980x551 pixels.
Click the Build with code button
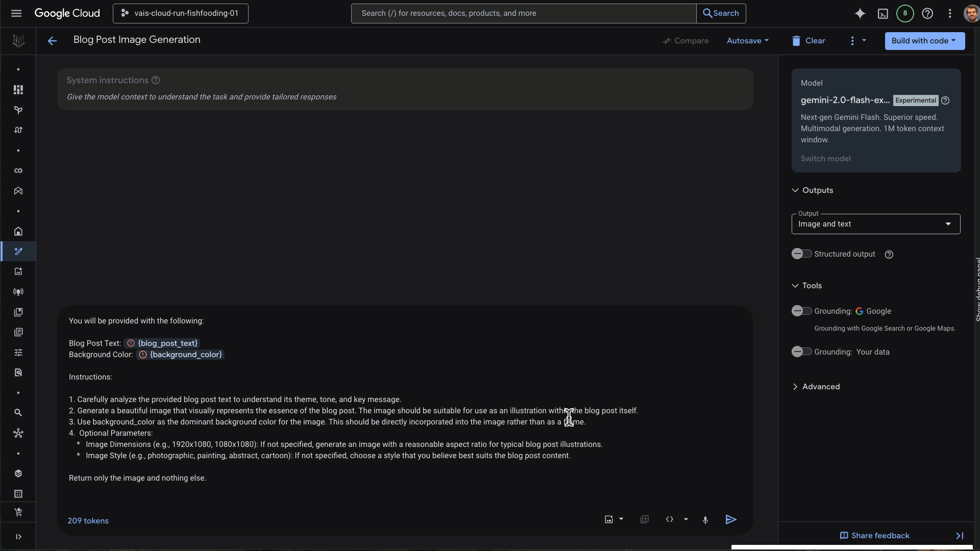pyautogui.click(x=924, y=41)
